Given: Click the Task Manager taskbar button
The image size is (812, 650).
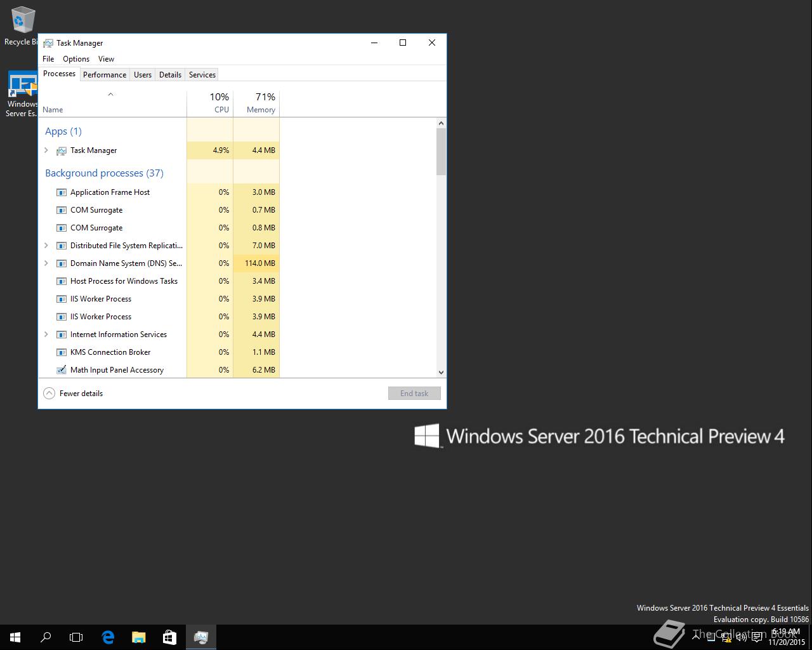Looking at the screenshot, I should point(201,637).
